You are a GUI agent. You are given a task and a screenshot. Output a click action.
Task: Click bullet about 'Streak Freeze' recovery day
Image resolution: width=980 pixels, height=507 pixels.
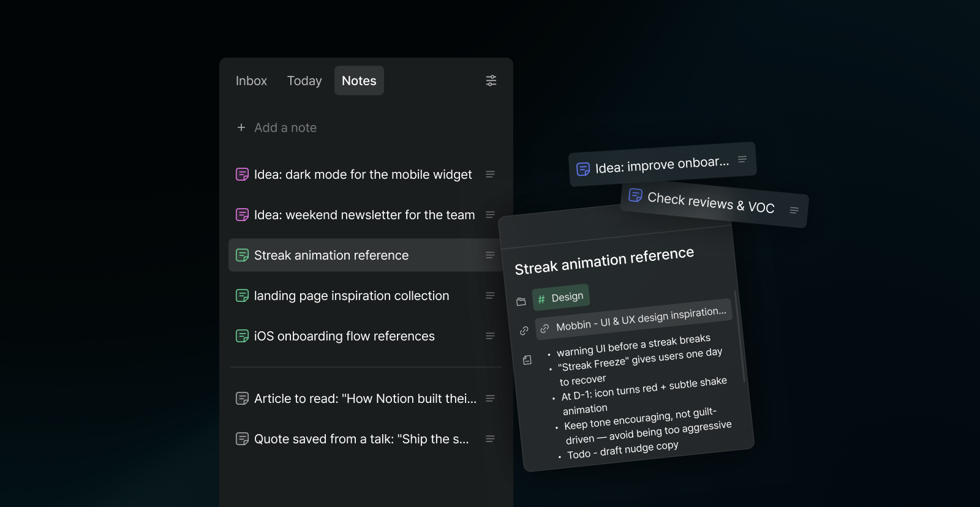(x=641, y=366)
